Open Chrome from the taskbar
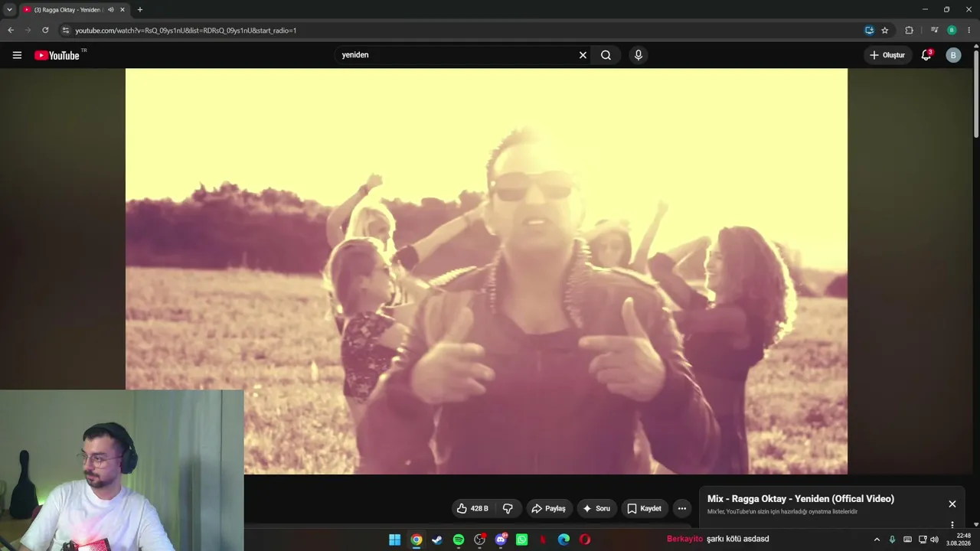The height and width of the screenshot is (551, 980). click(416, 540)
